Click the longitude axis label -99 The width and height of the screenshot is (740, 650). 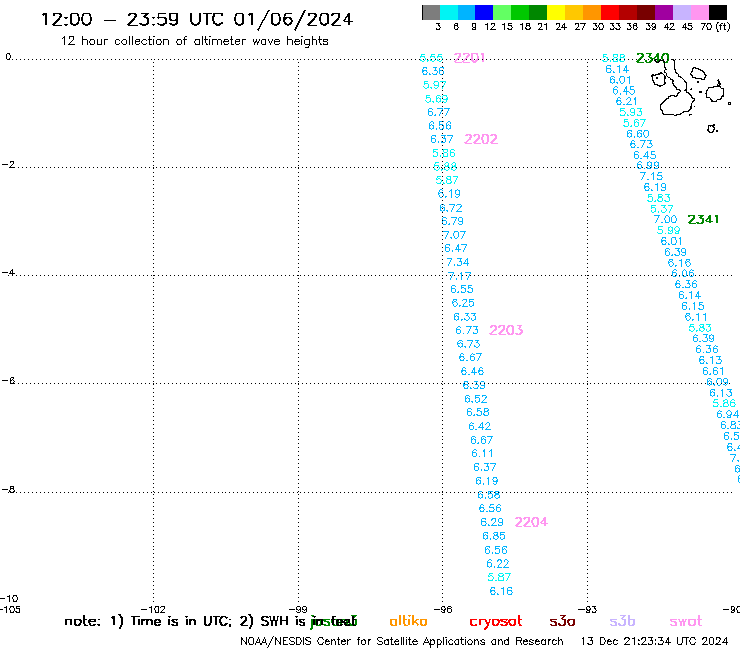(x=298, y=609)
